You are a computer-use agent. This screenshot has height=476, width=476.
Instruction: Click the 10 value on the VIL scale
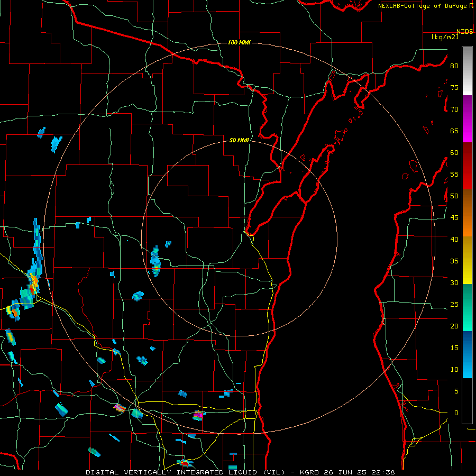(x=454, y=370)
